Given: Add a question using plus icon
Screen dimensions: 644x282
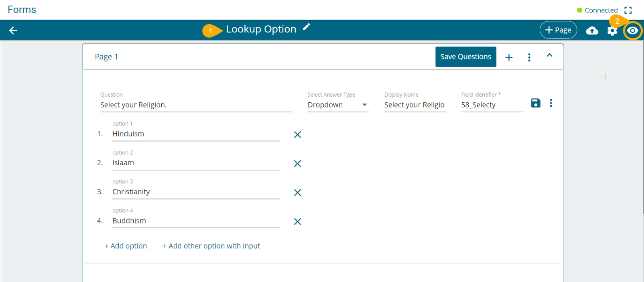Looking at the screenshot, I should click(509, 57).
